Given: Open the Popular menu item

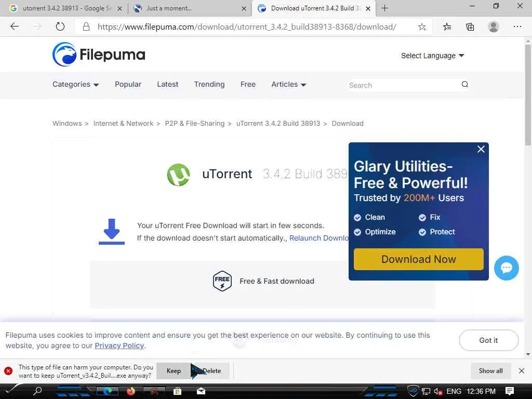Looking at the screenshot, I should click(128, 85).
